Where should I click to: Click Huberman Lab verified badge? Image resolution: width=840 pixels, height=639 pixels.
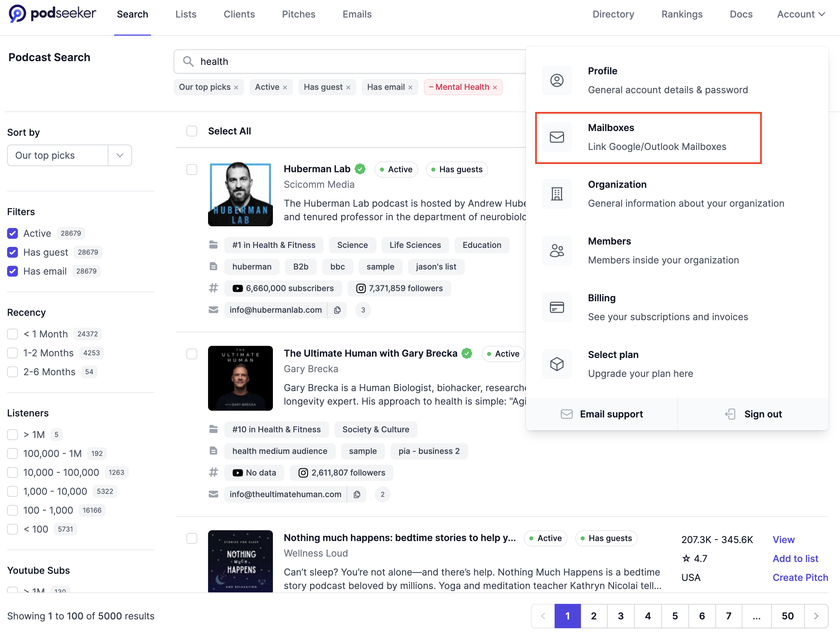(x=360, y=169)
